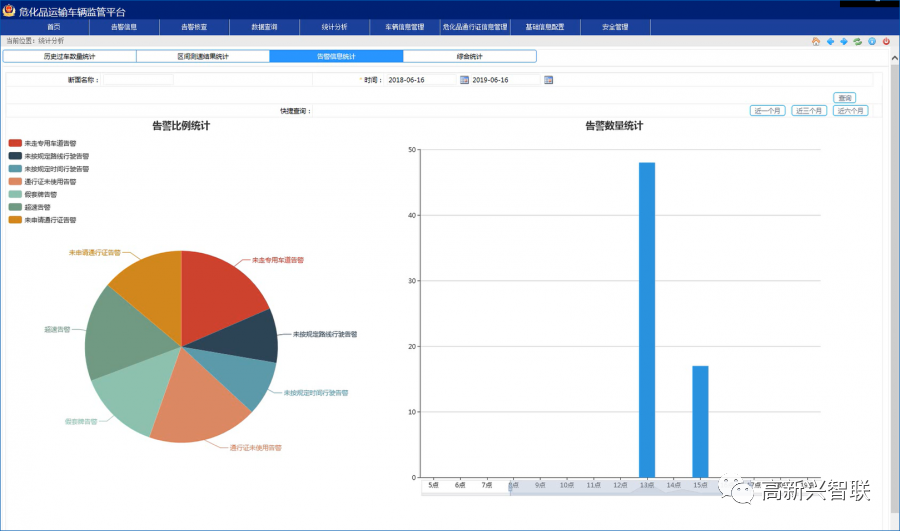
Task: Click the home icon in top-right toolbar
Action: point(816,42)
